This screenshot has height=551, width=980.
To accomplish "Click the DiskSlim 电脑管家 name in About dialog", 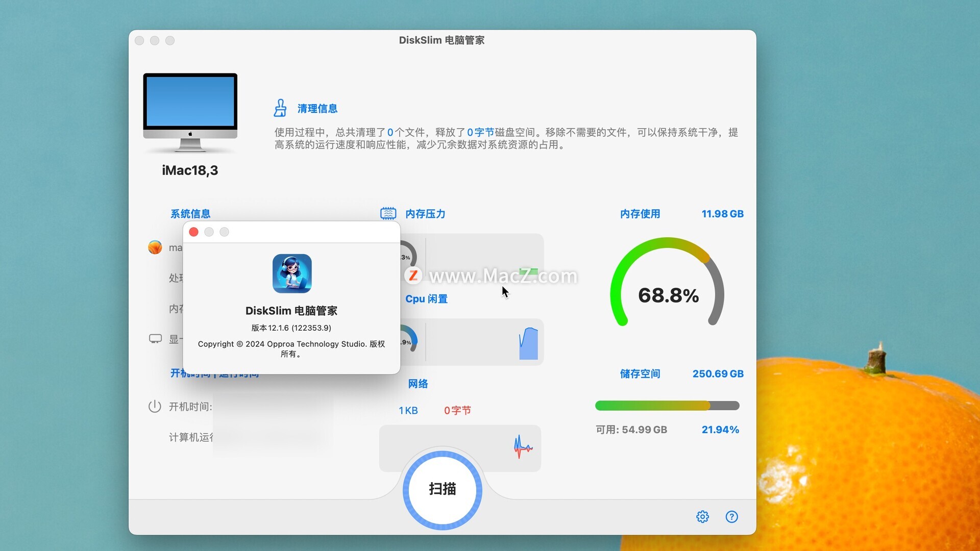I will pos(291,311).
